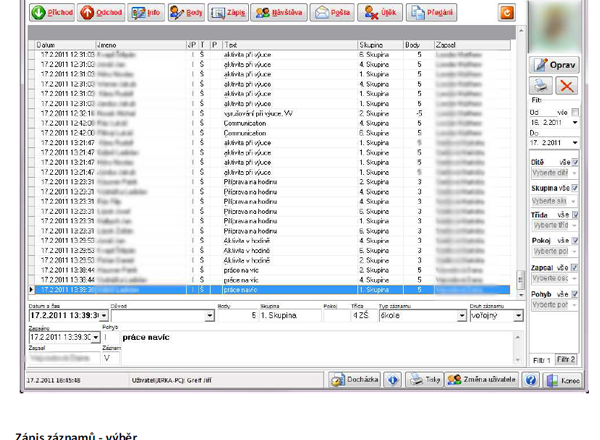Click the printer icon under Oprav
Screen dimensions: 600x440
click(x=540, y=86)
